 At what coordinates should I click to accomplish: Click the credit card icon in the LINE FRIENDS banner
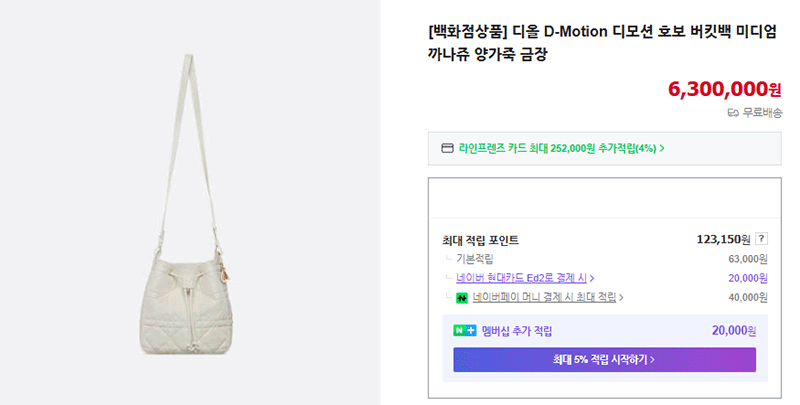(x=447, y=148)
